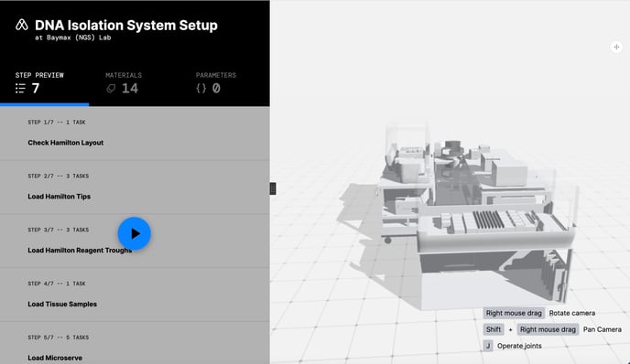Click the page title DNA Isolation System Setup
Screen dimensions: 630x364
[126, 26]
